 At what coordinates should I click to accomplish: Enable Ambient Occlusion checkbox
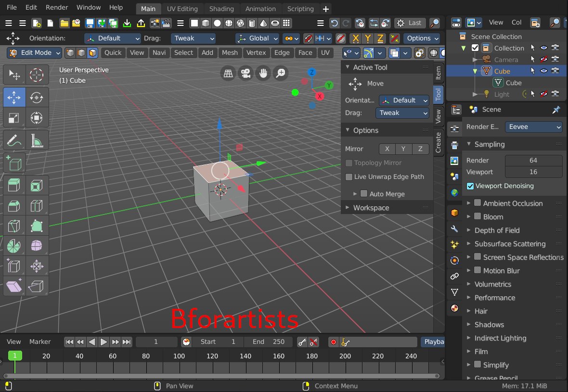478,203
